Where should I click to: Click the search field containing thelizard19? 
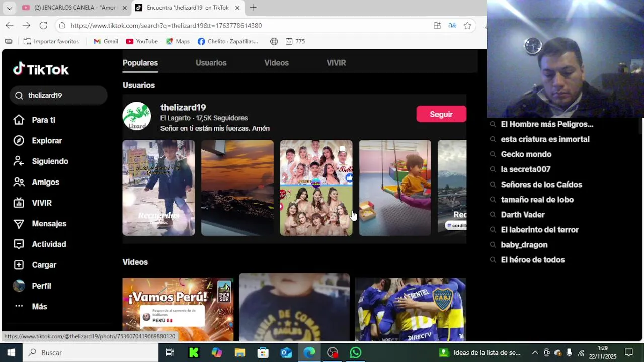(58, 95)
